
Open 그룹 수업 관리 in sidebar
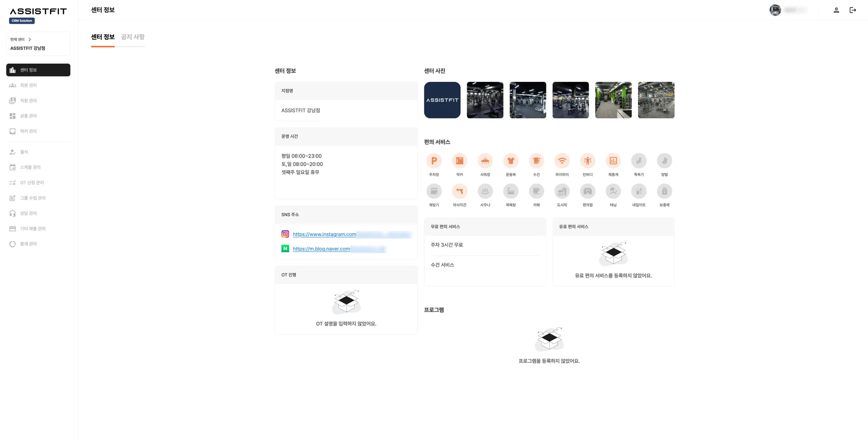click(x=38, y=198)
